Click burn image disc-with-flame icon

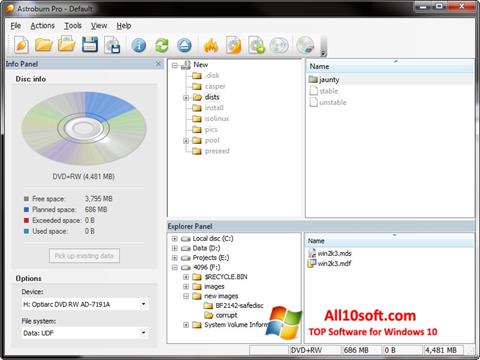point(234,45)
